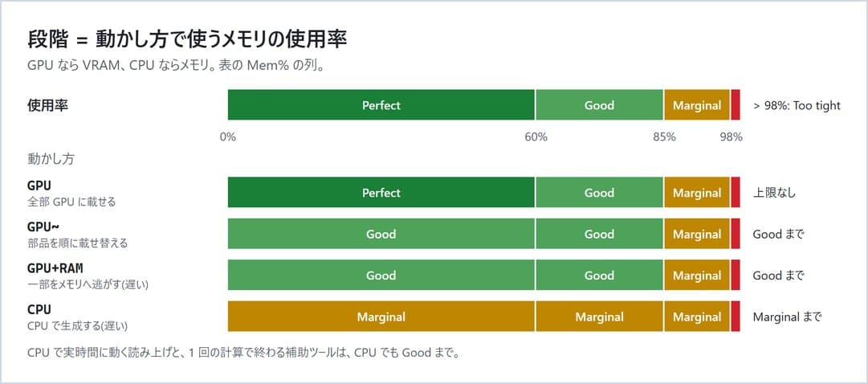The height and width of the screenshot is (384, 868).
Task: Click the middle Marginal segment in CPU row
Action: pos(599,317)
